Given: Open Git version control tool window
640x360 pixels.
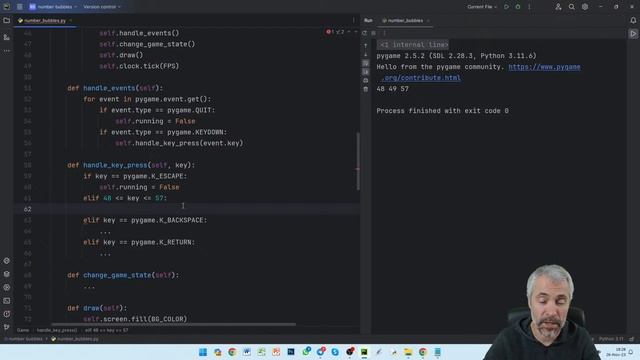Looking at the screenshot, I should point(7,327).
